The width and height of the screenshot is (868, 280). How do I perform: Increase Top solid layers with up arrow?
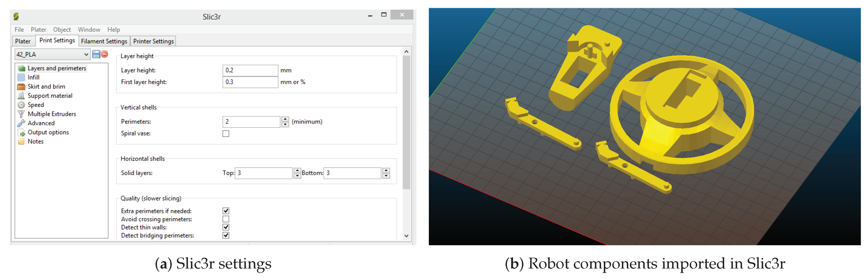click(297, 170)
